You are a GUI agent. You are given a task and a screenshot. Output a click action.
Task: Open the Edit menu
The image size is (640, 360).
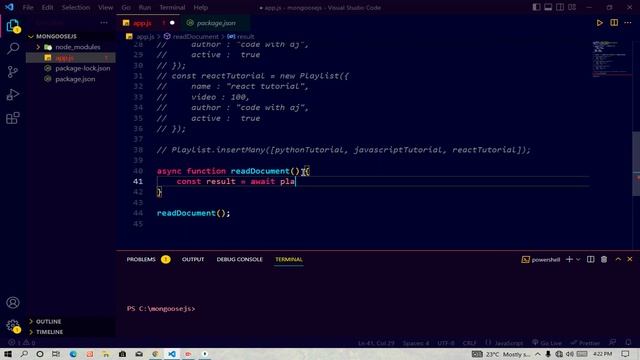coord(47,7)
